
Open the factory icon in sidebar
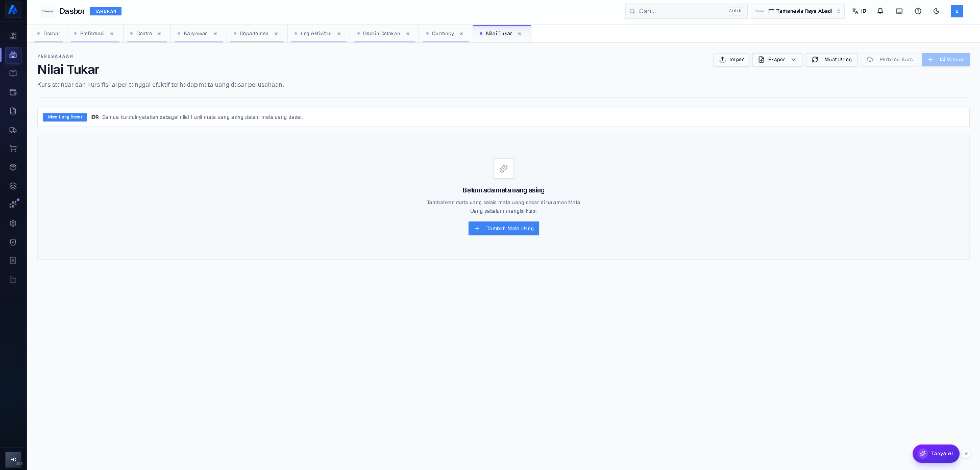(13, 280)
